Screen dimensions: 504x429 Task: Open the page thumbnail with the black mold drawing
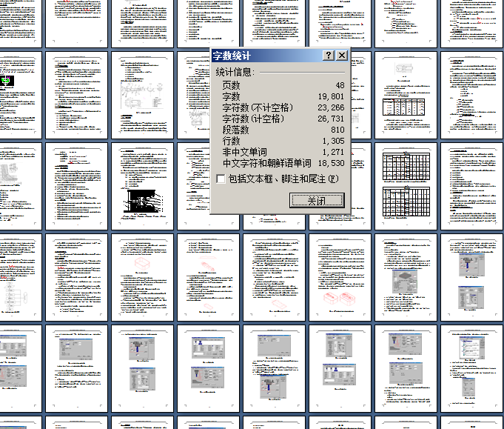pos(142,186)
